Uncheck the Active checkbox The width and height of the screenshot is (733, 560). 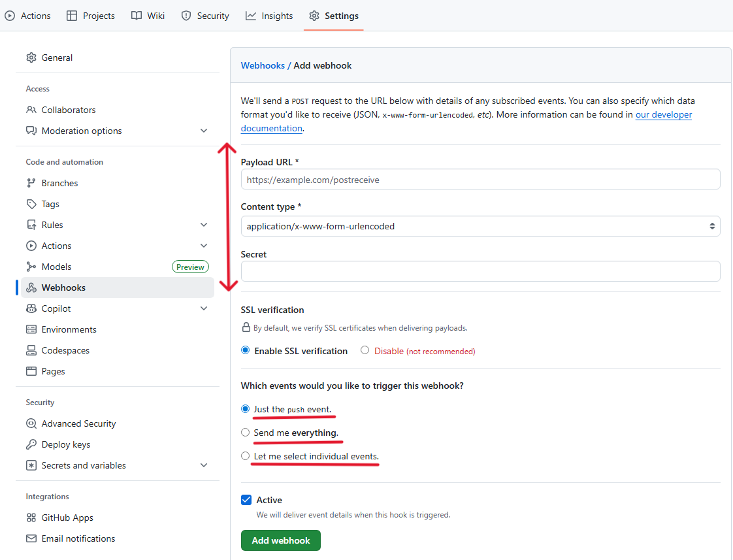tap(246, 500)
